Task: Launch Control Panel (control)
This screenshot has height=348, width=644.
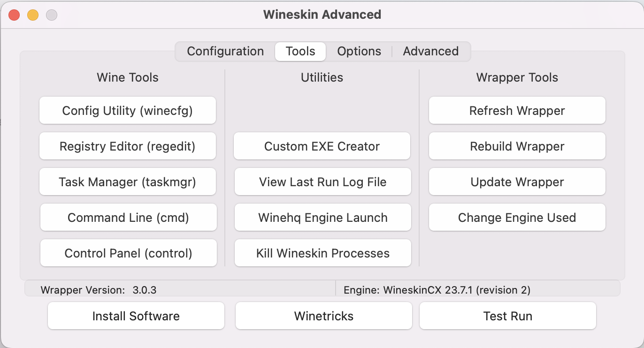Action: click(129, 253)
